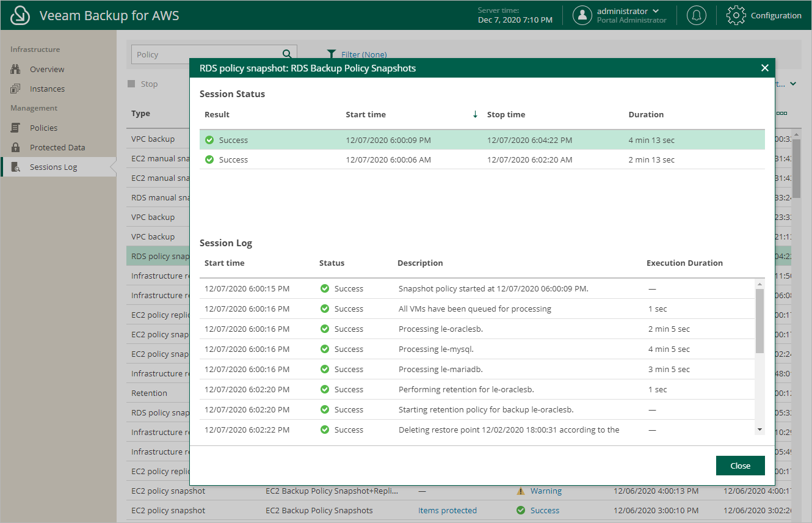Click the 'Retention' row in background table
This screenshot has width=812, height=523.
pyautogui.click(x=149, y=393)
